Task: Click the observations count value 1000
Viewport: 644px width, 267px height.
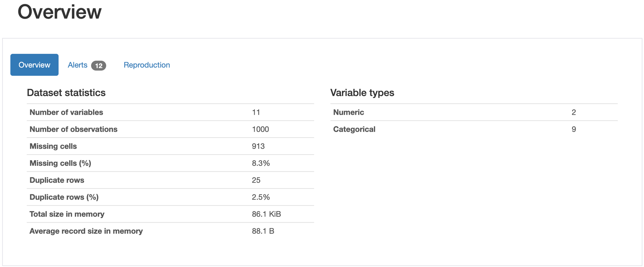Action: pos(260,129)
